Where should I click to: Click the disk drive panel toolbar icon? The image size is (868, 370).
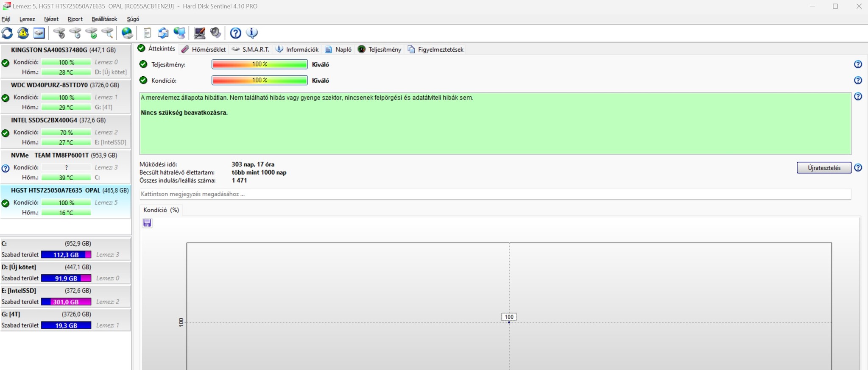(39, 33)
